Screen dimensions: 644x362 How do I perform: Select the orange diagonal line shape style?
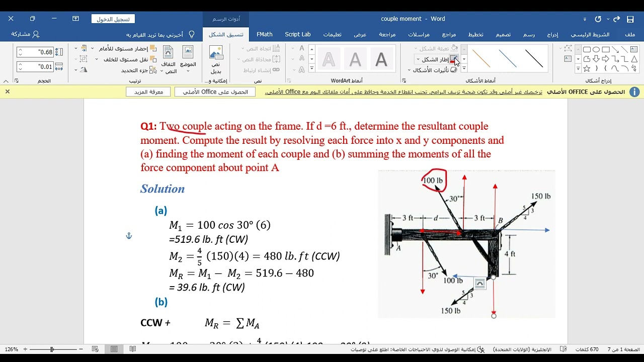[x=481, y=59]
